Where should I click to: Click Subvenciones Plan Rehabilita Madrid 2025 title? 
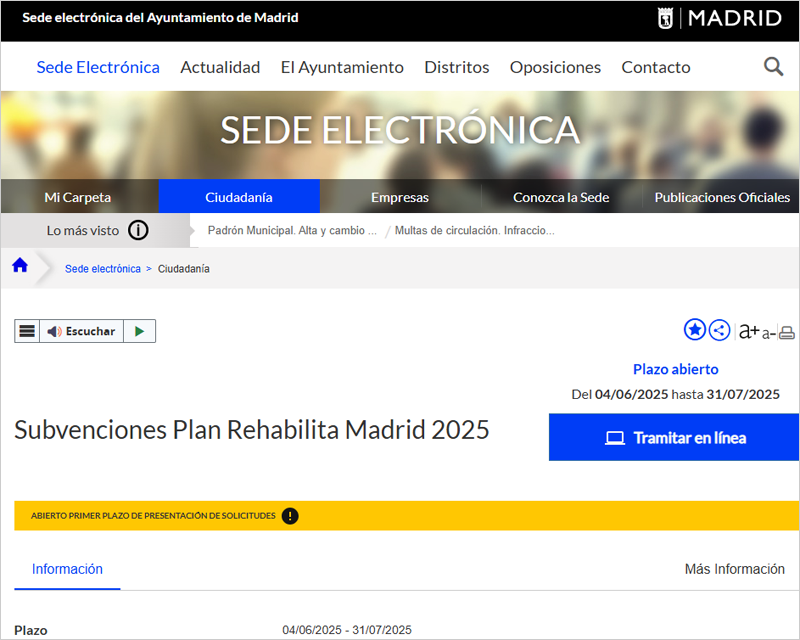[252, 430]
